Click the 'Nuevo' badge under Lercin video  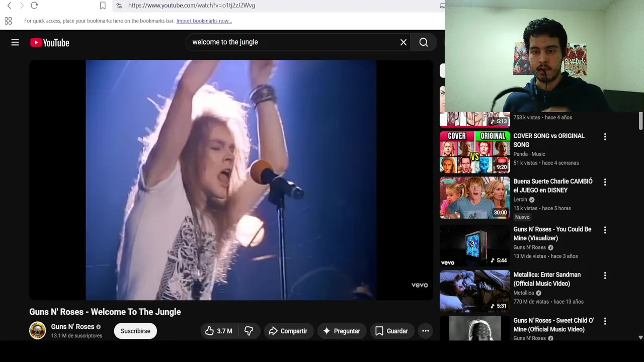[x=522, y=217]
